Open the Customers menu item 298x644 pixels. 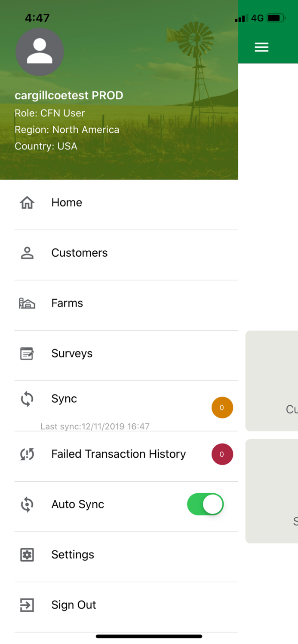click(x=80, y=253)
